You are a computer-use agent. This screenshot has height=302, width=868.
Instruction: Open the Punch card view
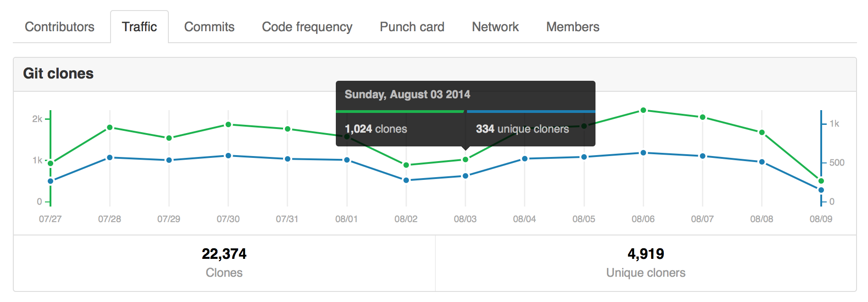click(x=412, y=27)
